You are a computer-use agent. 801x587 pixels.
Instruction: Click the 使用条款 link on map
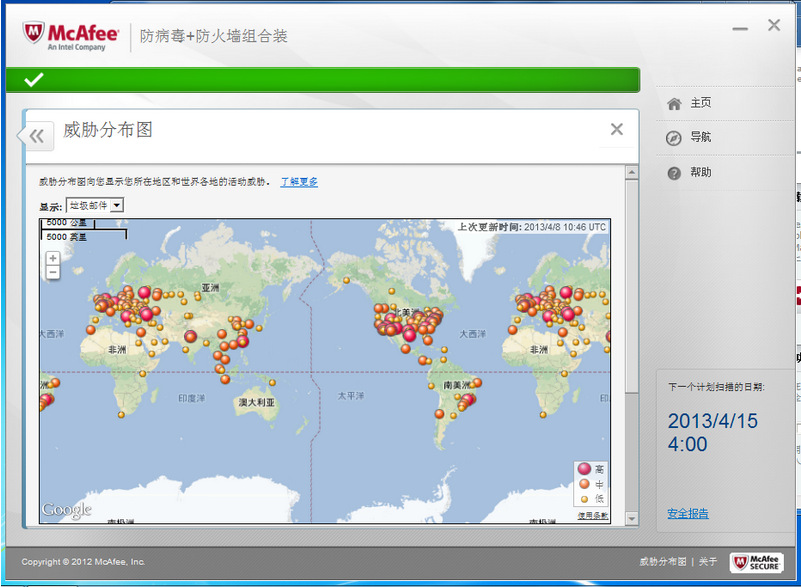[592, 515]
